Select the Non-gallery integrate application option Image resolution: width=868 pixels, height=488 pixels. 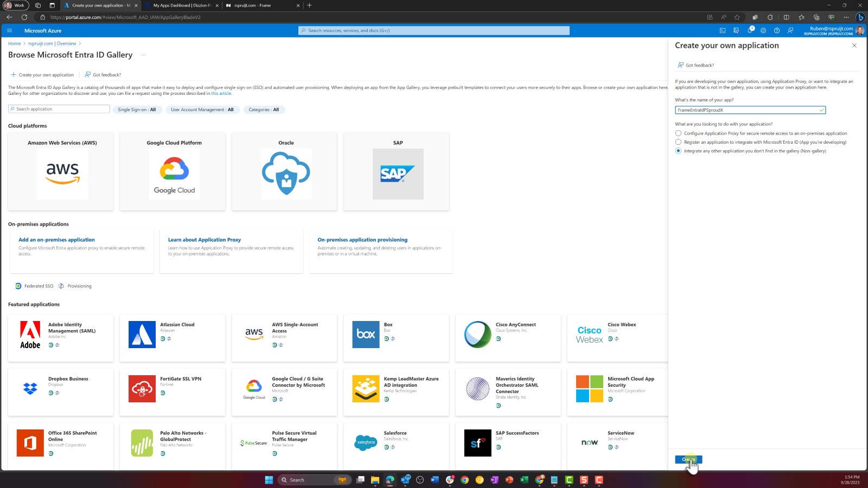click(678, 151)
